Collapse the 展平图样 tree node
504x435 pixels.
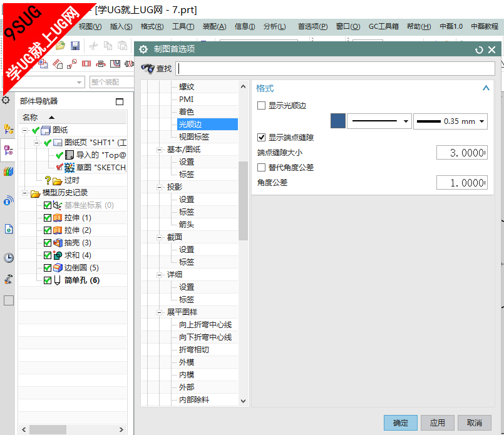159,312
